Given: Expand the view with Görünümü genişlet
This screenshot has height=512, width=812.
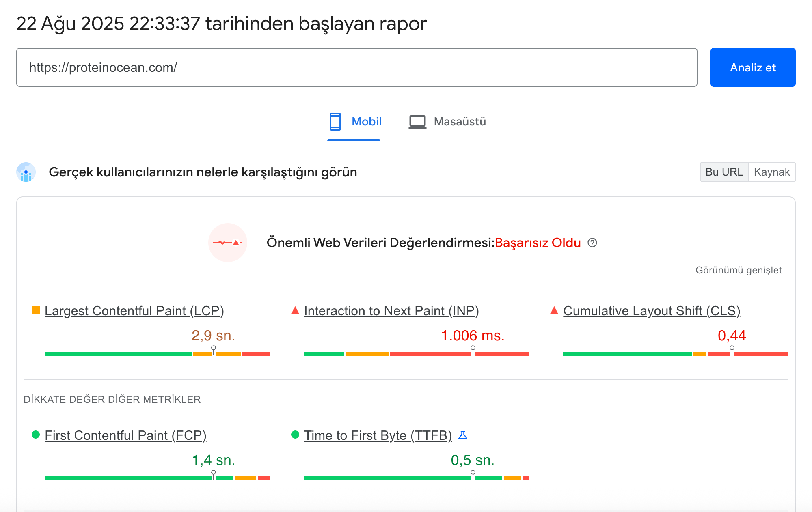Looking at the screenshot, I should (x=739, y=270).
